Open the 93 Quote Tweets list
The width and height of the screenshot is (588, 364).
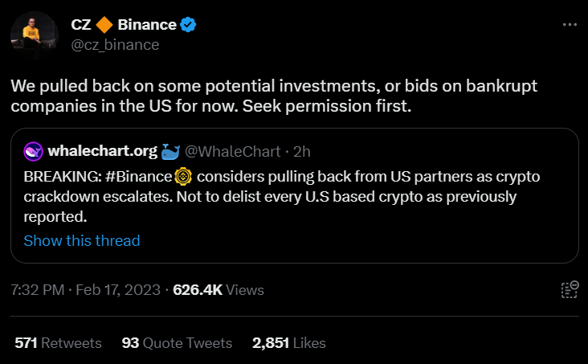coord(177,342)
